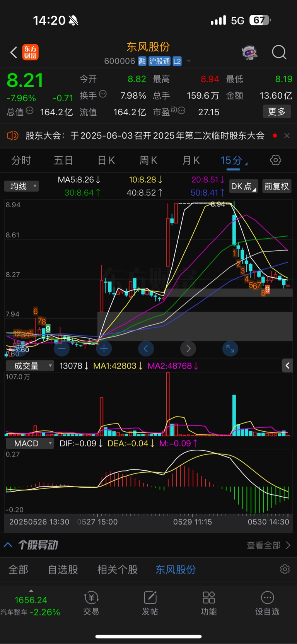Switch to the 日K tab
The width and height of the screenshot is (297, 644).
106,161
